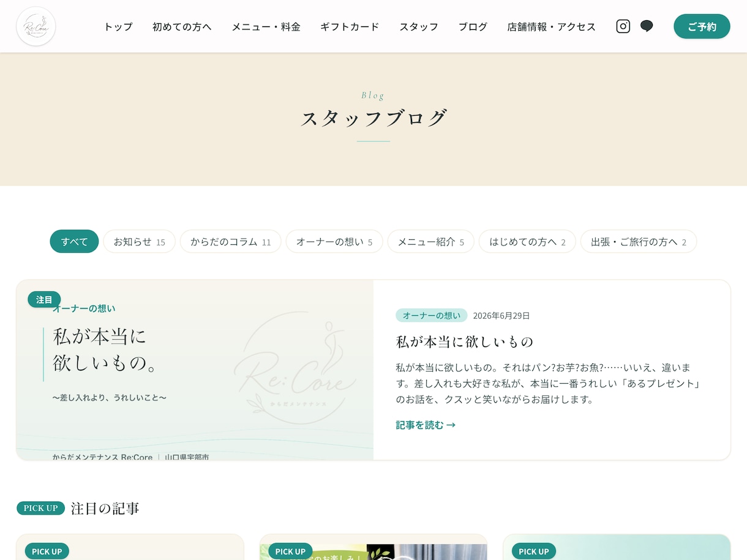The image size is (747, 560).
Task: Click 記事を読む → link
Action: coord(426,425)
